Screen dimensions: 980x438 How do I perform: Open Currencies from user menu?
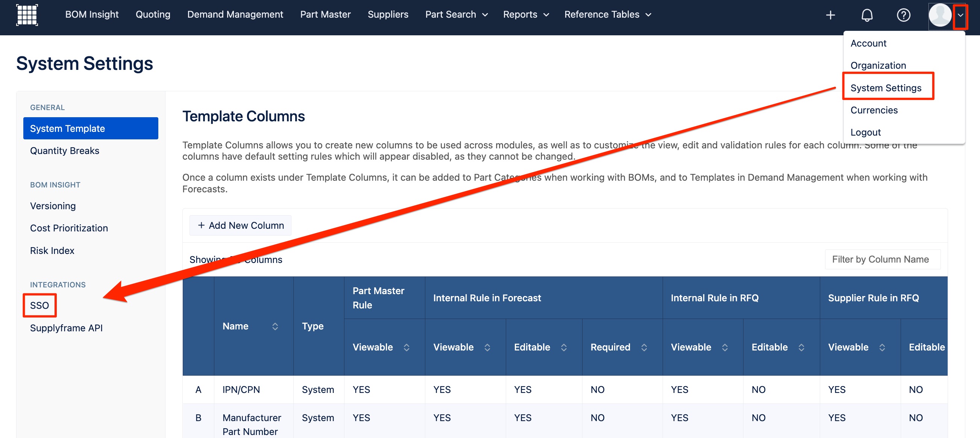point(874,110)
